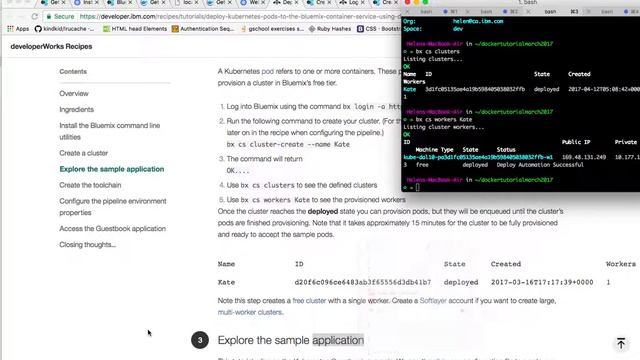The height and width of the screenshot is (360, 640).
Task: Open the 'multi-worker clusters' hyperlink
Action: (x=249, y=312)
